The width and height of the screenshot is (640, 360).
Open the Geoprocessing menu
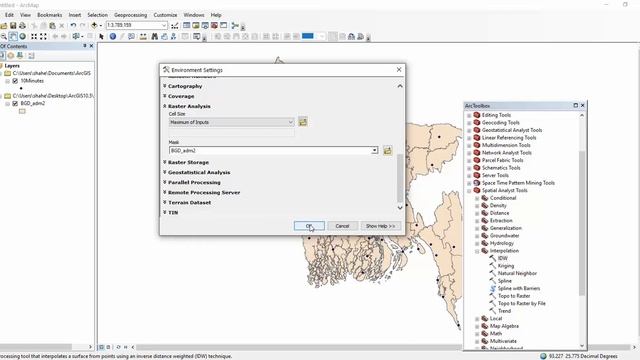tap(130, 15)
